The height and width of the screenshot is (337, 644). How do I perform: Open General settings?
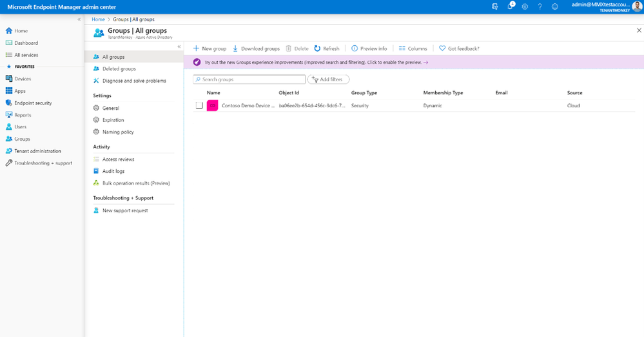(111, 108)
